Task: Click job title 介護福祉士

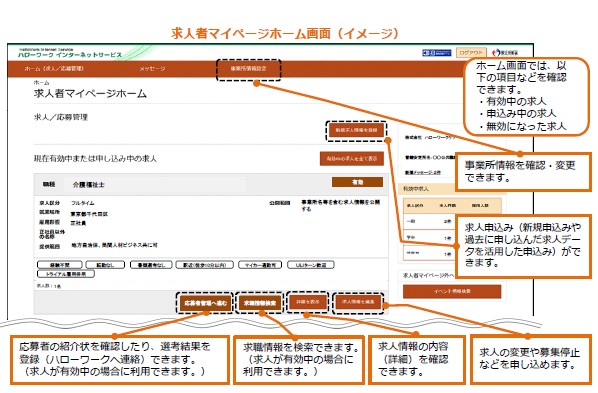Action: [x=88, y=185]
